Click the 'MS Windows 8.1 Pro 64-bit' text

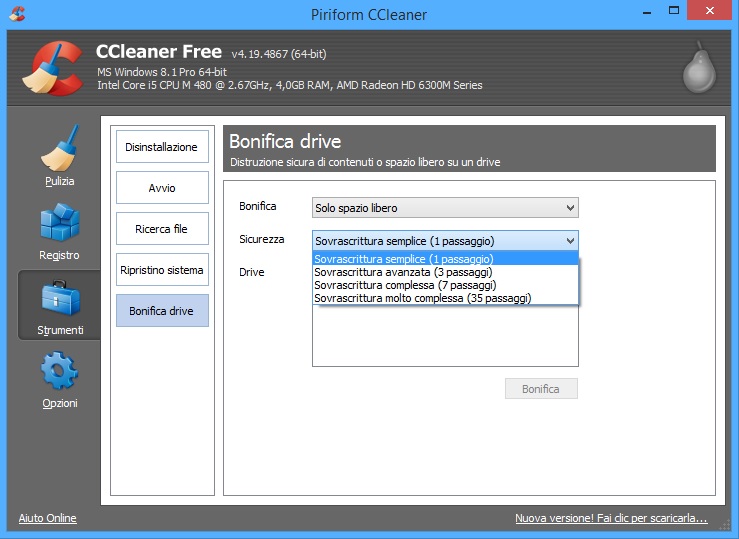162,72
